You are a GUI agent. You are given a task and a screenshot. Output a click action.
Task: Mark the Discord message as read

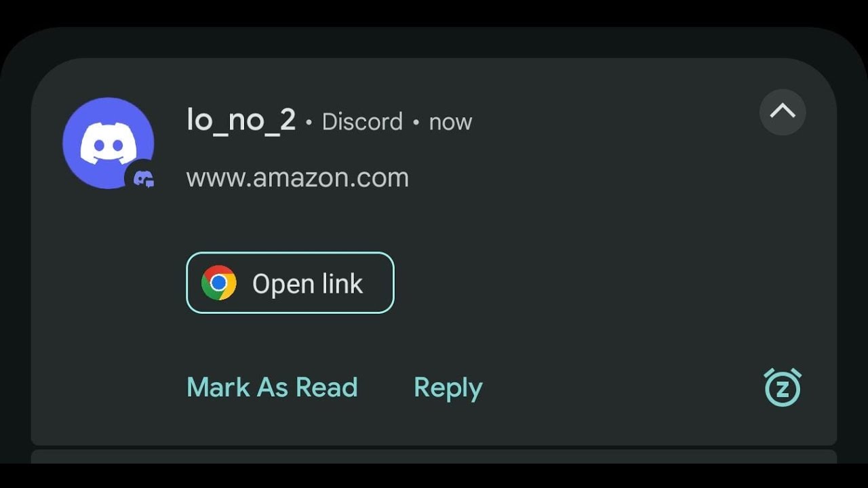272,387
